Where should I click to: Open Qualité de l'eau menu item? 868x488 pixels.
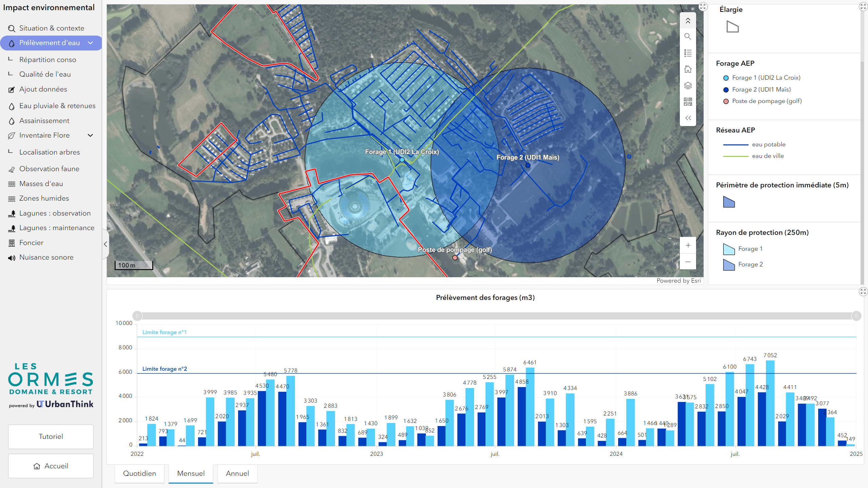pyautogui.click(x=45, y=74)
